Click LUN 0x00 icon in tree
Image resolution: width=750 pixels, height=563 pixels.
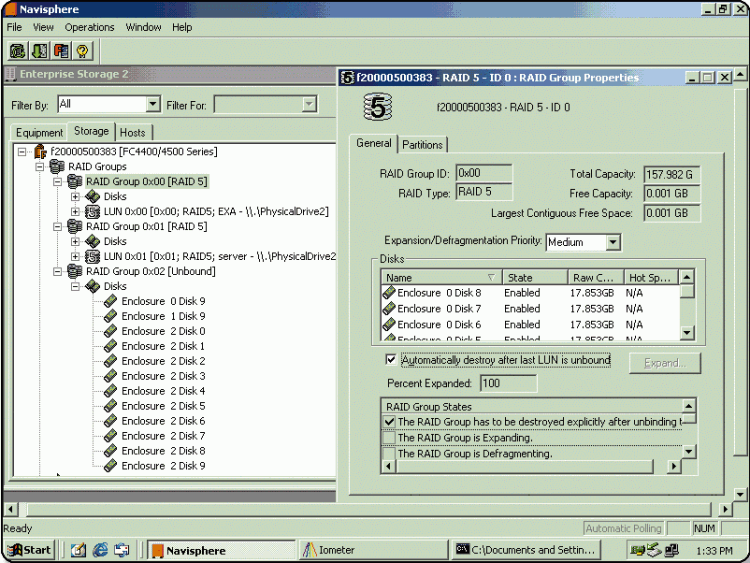click(93, 211)
